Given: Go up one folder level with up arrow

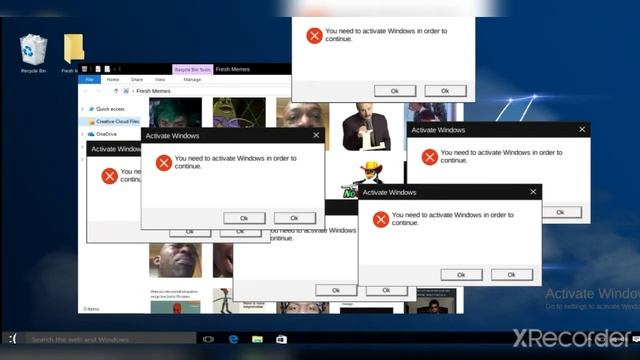Looking at the screenshot, I should point(116,91).
